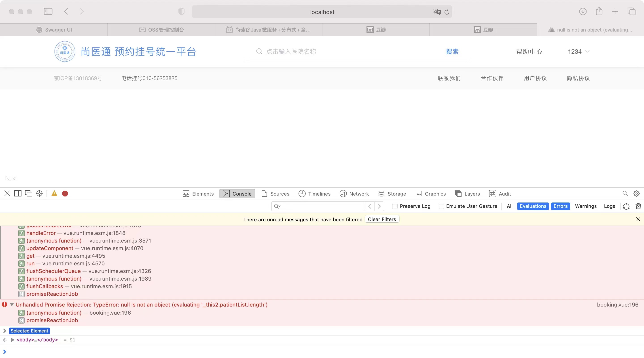The width and height of the screenshot is (644, 358).
Task: Collapse the Unhandled Promise Rejection error
Action: pos(11,305)
